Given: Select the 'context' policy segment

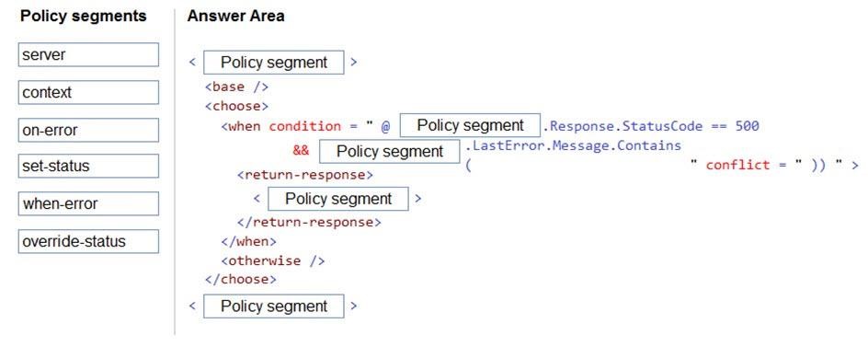Looking at the screenshot, I should [88, 93].
